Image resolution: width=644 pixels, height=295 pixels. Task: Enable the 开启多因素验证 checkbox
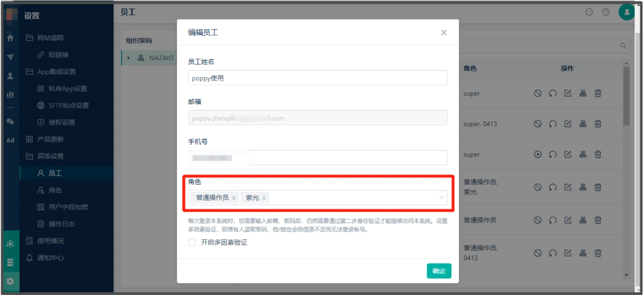192,242
